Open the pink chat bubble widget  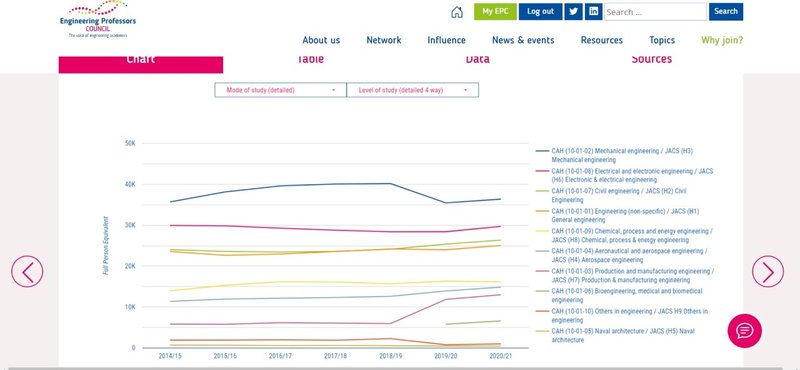tap(744, 331)
